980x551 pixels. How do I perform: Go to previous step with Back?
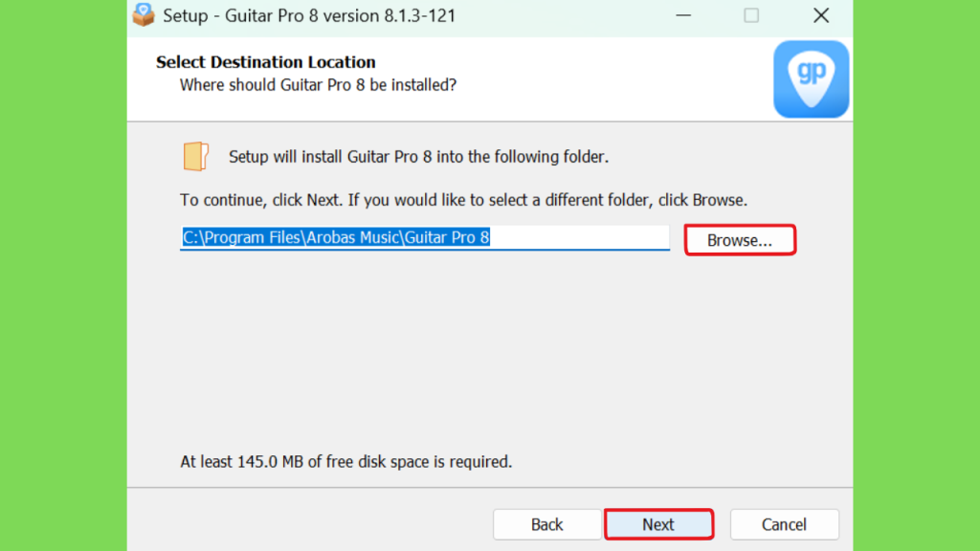546,524
